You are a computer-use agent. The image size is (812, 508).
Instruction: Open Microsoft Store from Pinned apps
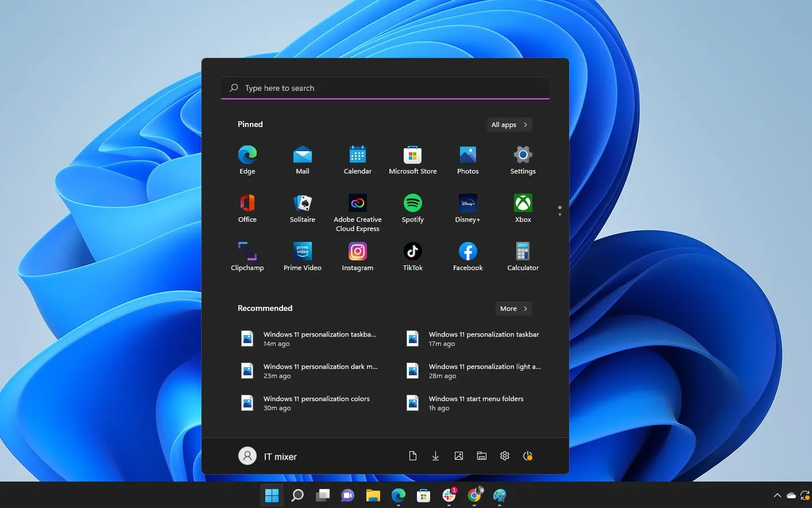click(x=412, y=160)
